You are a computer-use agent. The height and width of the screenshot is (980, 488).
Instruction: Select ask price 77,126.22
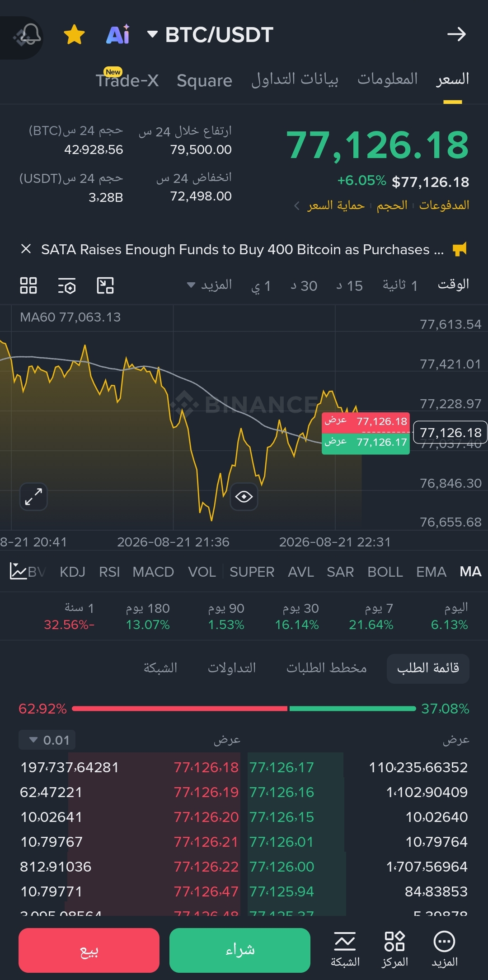tap(206, 867)
